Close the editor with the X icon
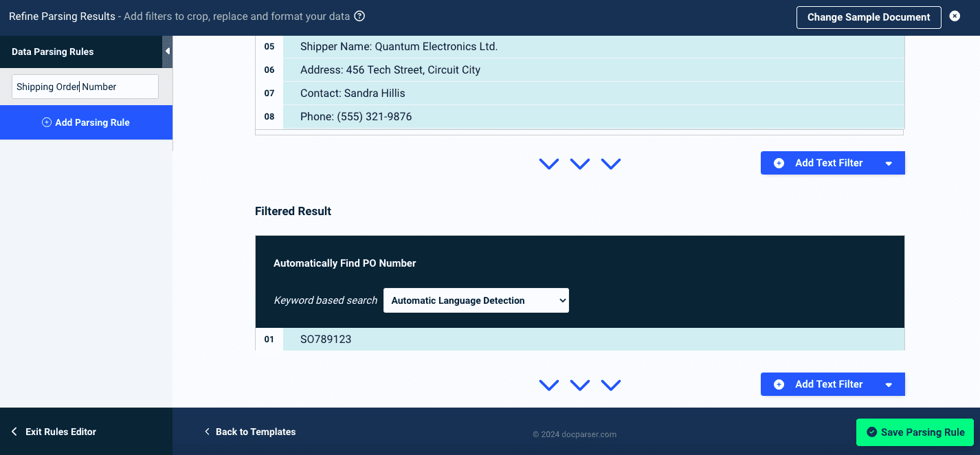The image size is (980, 455). coord(955,16)
